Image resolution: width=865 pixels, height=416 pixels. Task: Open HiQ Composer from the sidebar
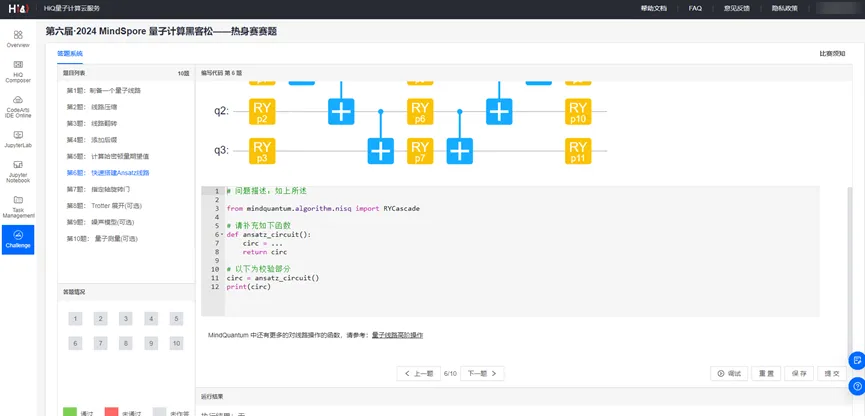[17, 70]
